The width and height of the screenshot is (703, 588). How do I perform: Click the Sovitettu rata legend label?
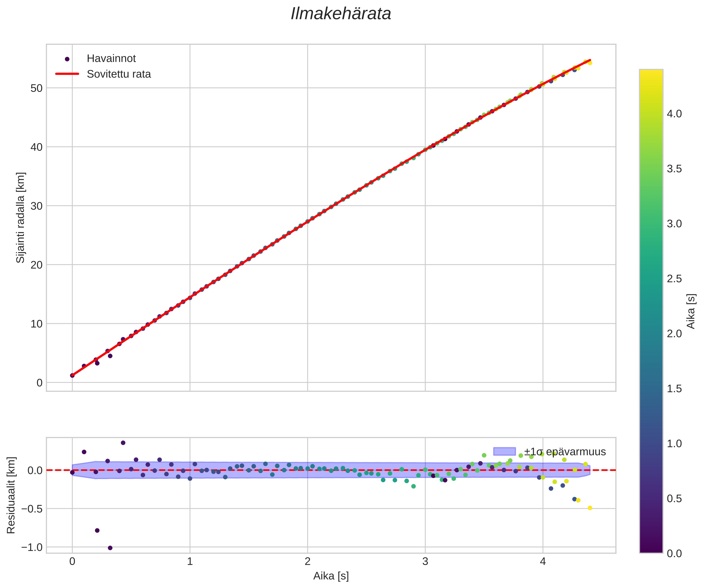(x=119, y=74)
